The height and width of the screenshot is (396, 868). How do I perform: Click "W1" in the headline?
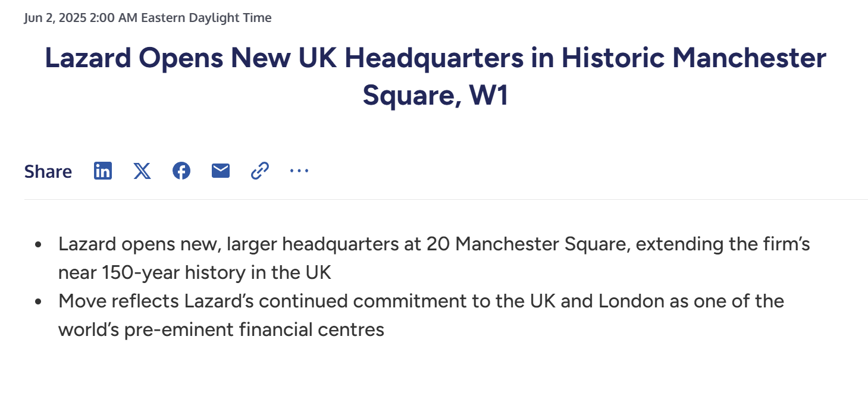click(x=489, y=95)
